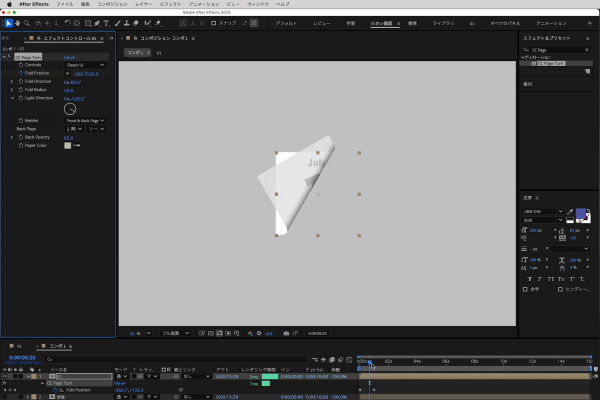
Task: Select the Roto Brush tool
Action: pos(147,23)
